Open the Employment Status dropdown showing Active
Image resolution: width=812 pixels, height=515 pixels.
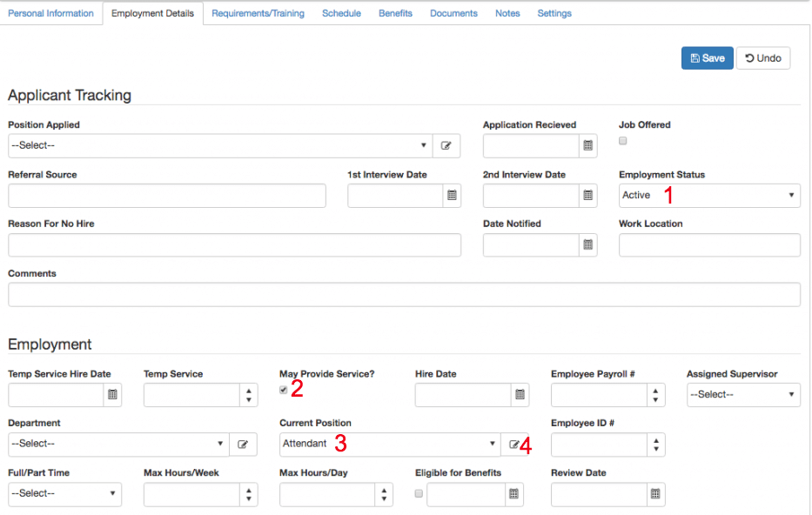(708, 195)
